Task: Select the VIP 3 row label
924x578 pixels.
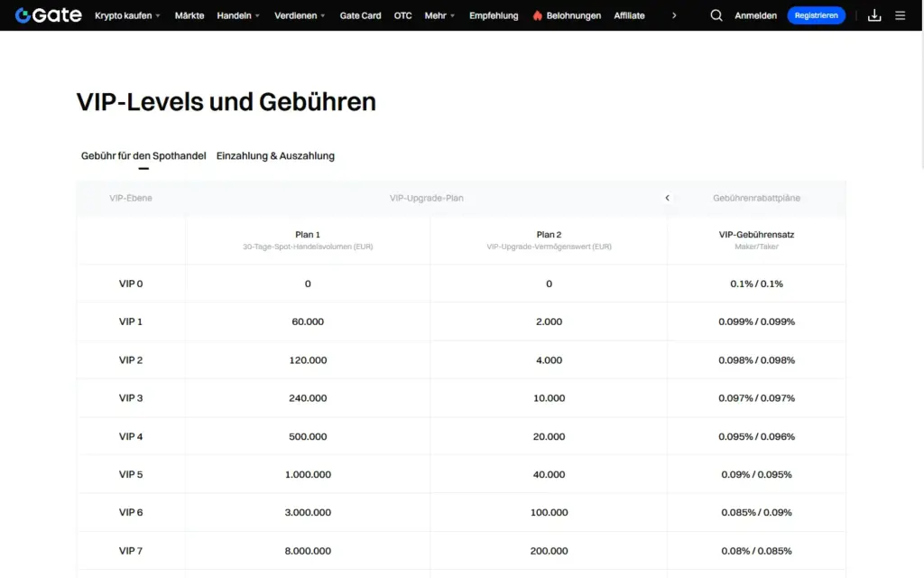Action: [x=130, y=398]
